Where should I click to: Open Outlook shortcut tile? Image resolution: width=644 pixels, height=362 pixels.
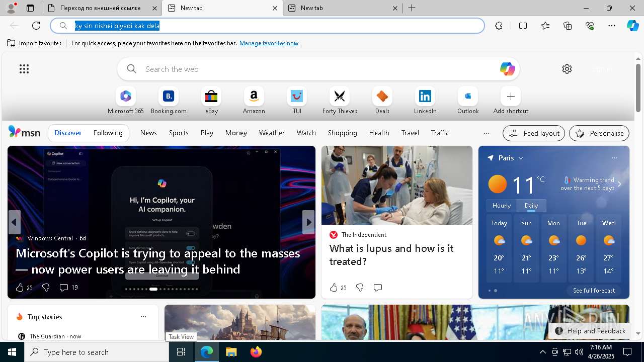(x=468, y=101)
